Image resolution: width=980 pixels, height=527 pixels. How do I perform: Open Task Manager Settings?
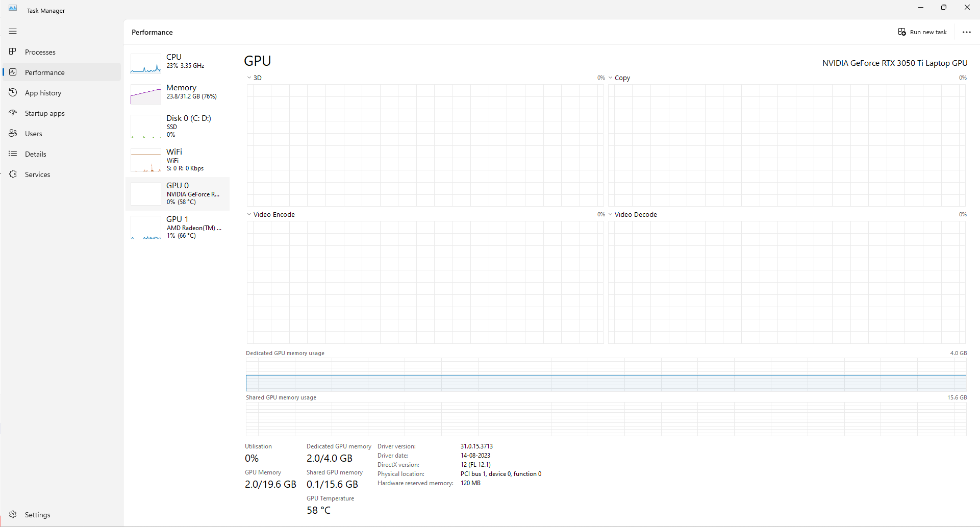click(x=37, y=514)
